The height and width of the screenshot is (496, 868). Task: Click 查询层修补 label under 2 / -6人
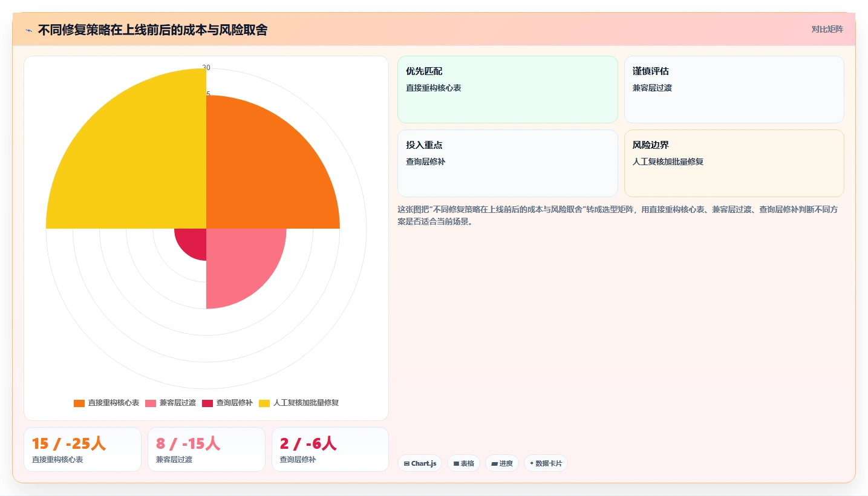coord(298,460)
